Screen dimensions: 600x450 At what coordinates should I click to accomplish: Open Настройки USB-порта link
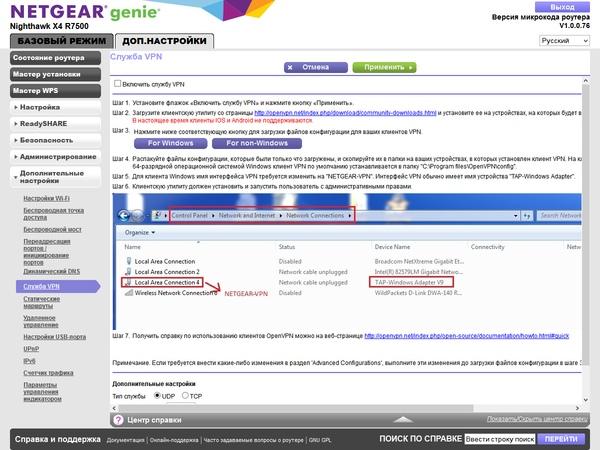(55, 337)
